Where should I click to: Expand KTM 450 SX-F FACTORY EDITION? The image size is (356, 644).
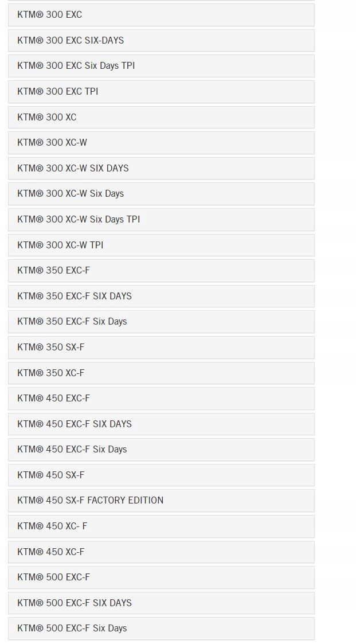pos(161,501)
